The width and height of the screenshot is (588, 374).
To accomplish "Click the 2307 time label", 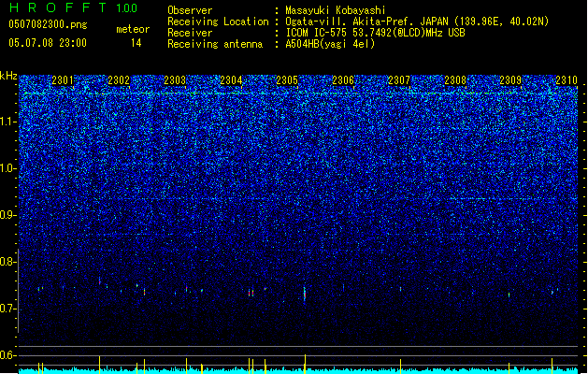I will point(399,80).
